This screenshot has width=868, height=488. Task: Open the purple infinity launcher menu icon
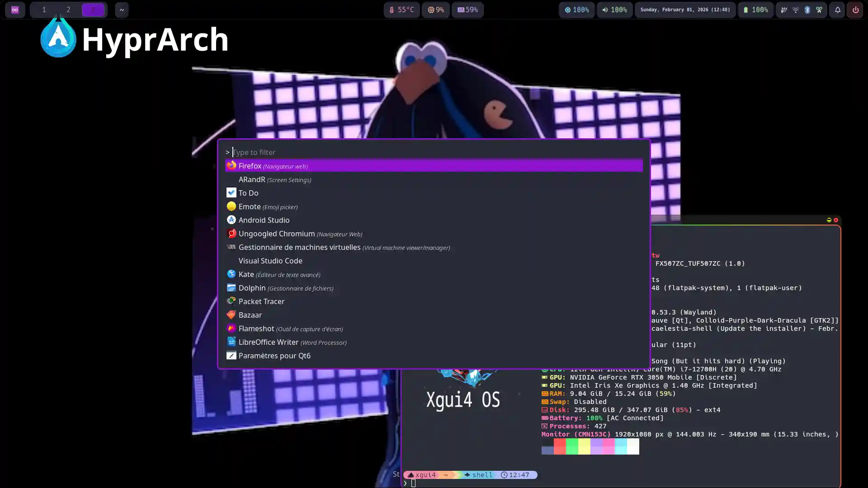pos(15,9)
